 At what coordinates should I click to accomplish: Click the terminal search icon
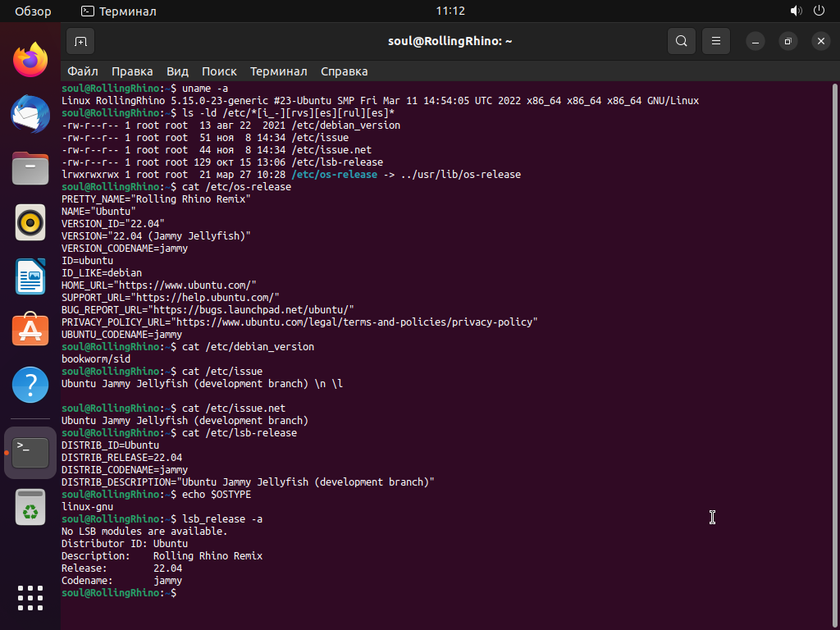click(682, 41)
